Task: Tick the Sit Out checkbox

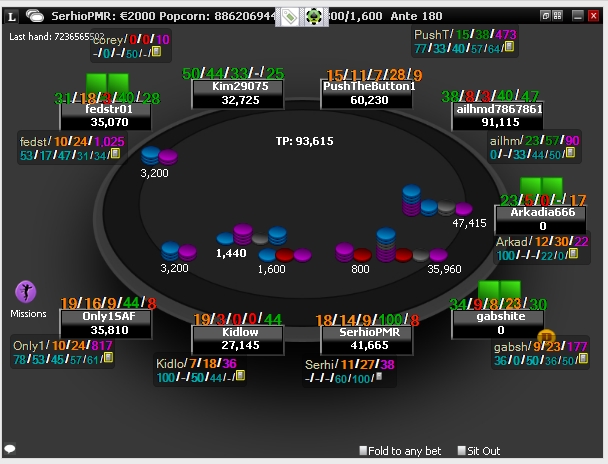Action: [x=461, y=450]
